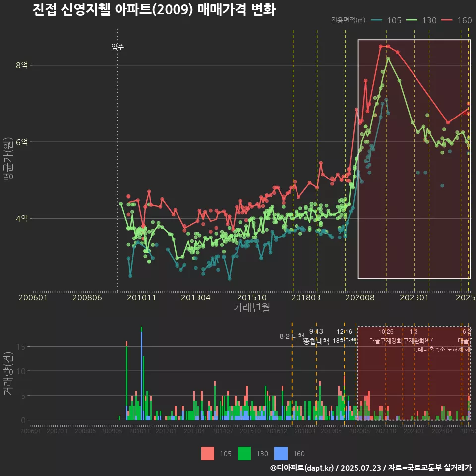
Task: Click the peak point of the green 130 price line
Action: click(x=388, y=59)
